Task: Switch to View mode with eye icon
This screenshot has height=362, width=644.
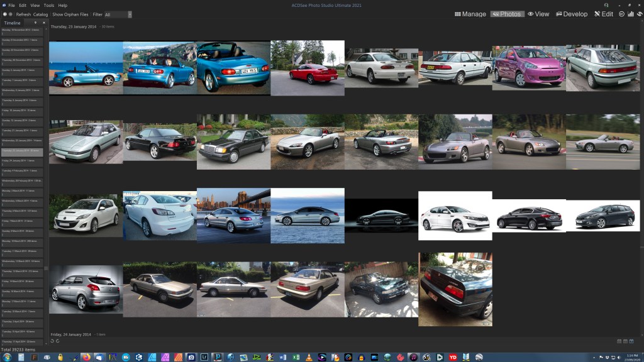Action: pyautogui.click(x=538, y=14)
